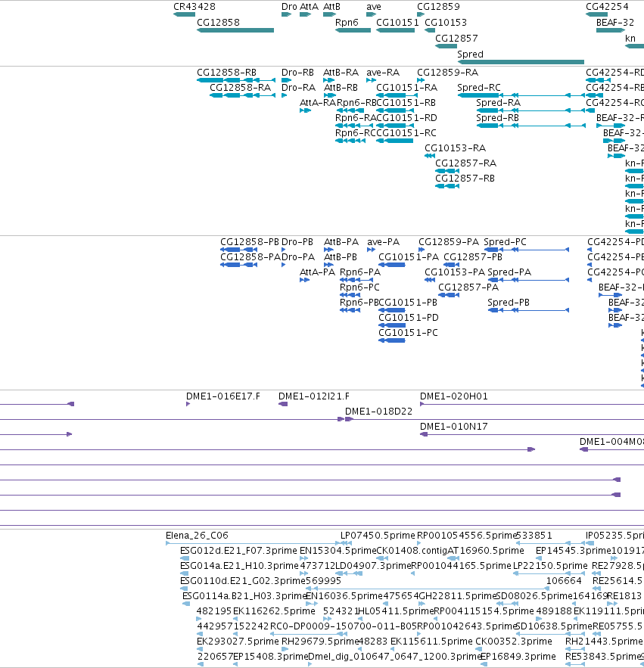Click the EK116262.5prime EST label

pyautogui.click(x=274, y=611)
